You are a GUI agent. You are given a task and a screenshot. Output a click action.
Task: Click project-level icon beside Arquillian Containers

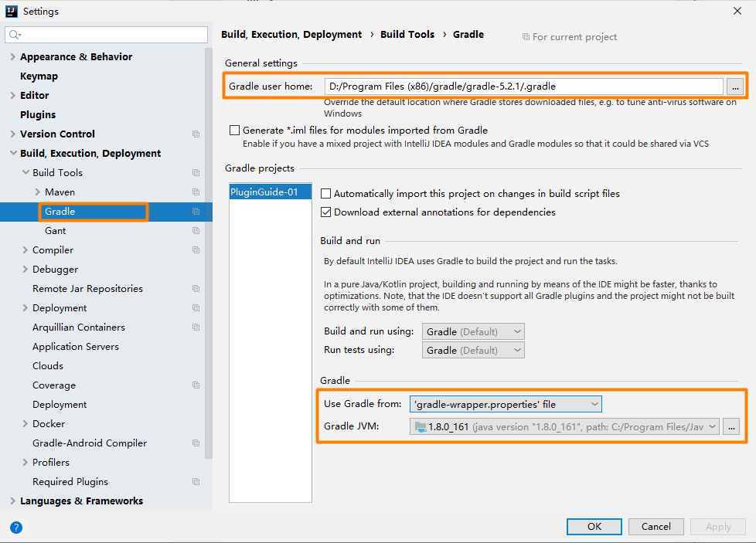click(196, 327)
